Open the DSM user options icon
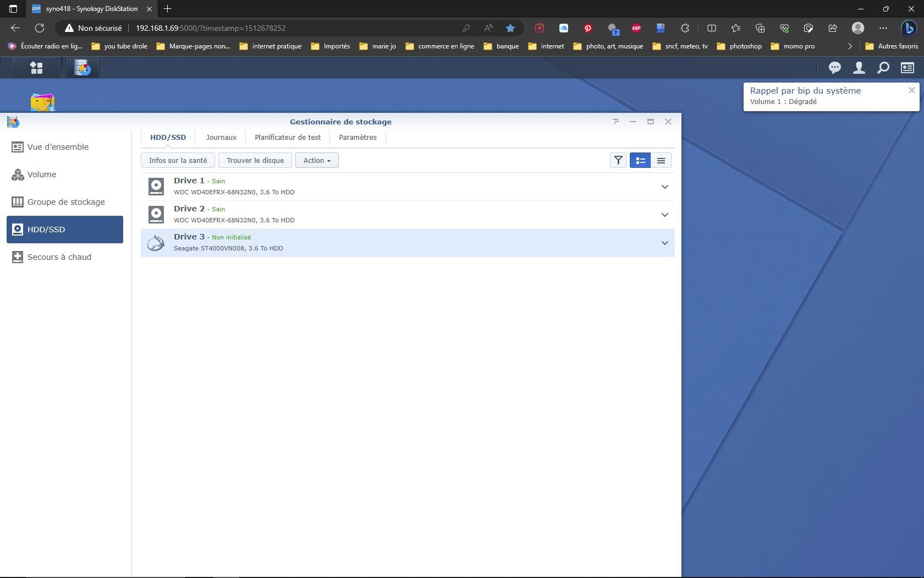Viewport: 924px width, 578px height. coord(859,68)
